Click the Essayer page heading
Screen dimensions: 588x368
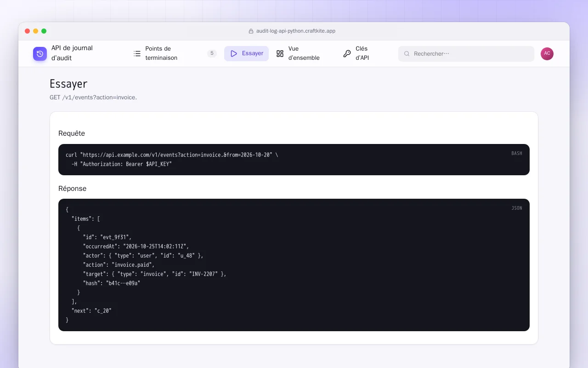[68, 84]
